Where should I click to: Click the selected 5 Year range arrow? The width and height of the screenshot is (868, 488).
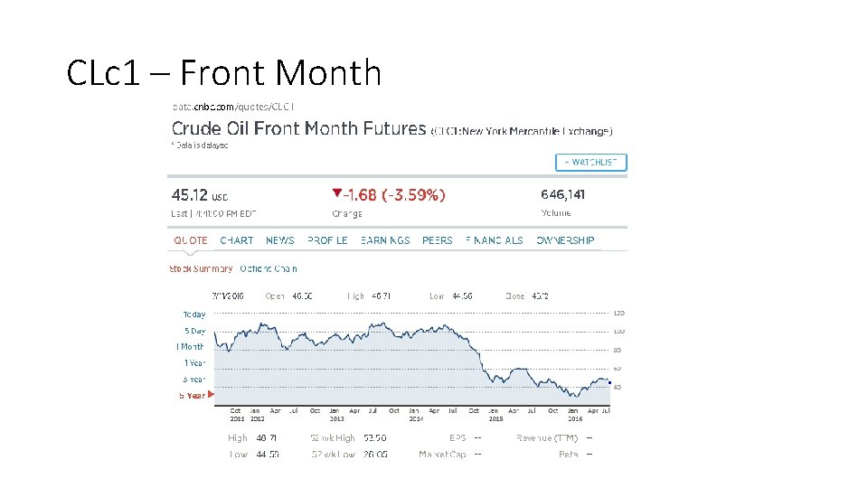point(211,395)
